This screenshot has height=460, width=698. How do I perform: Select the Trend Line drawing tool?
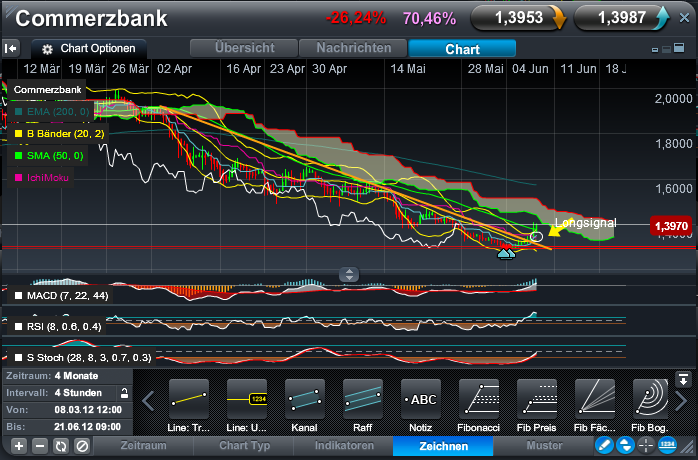click(189, 399)
